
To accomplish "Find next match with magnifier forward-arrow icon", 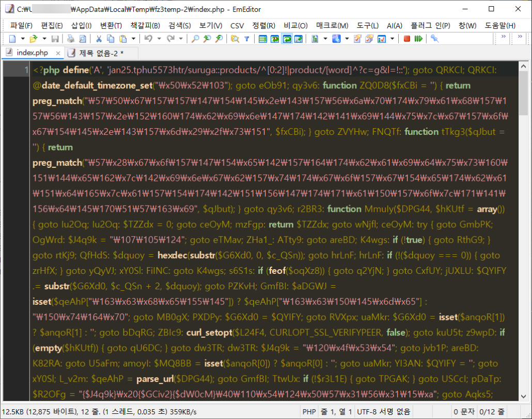I will click(x=219, y=39).
